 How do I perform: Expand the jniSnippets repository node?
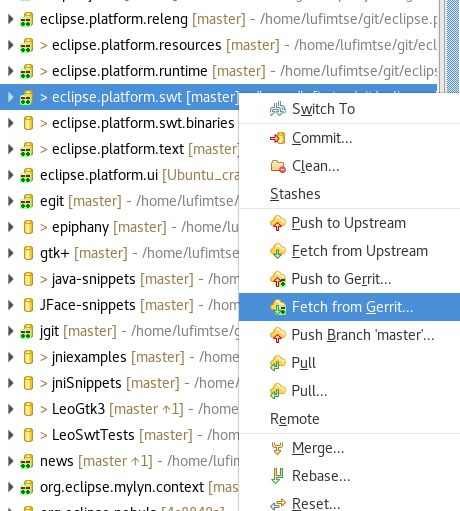coord(11,383)
